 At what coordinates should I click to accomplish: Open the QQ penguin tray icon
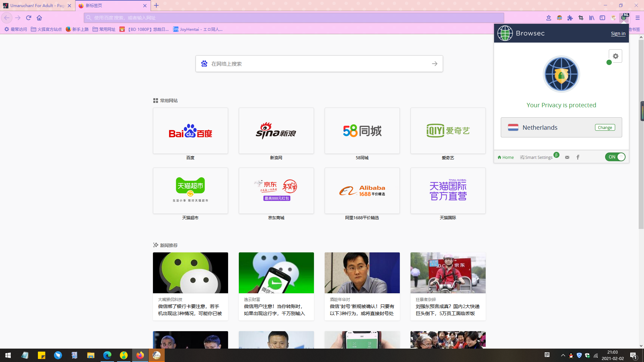click(x=571, y=355)
